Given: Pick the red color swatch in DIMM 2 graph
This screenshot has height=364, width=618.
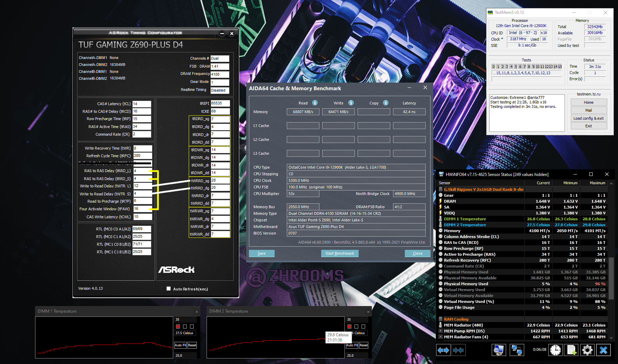Looking at the screenshot, I should point(350,327).
